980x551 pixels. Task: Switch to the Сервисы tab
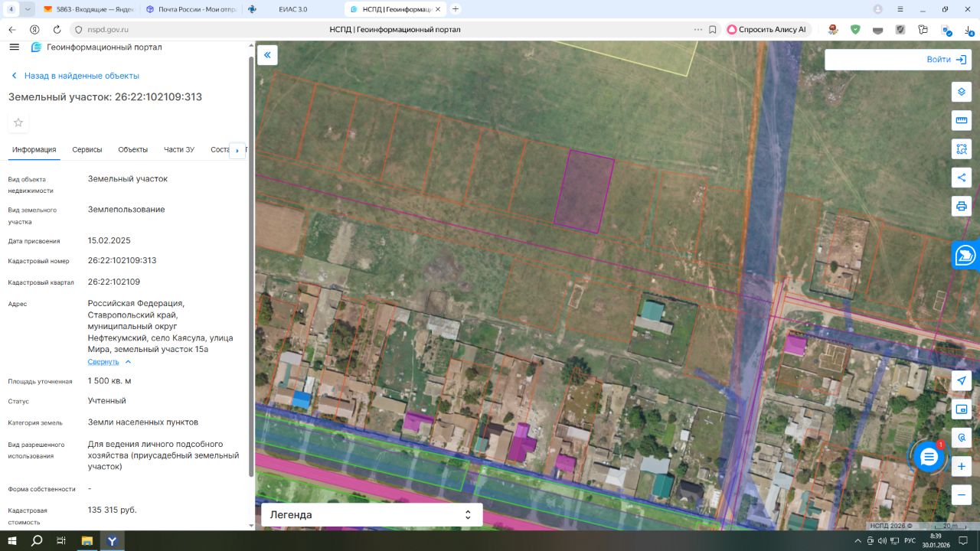(x=87, y=150)
